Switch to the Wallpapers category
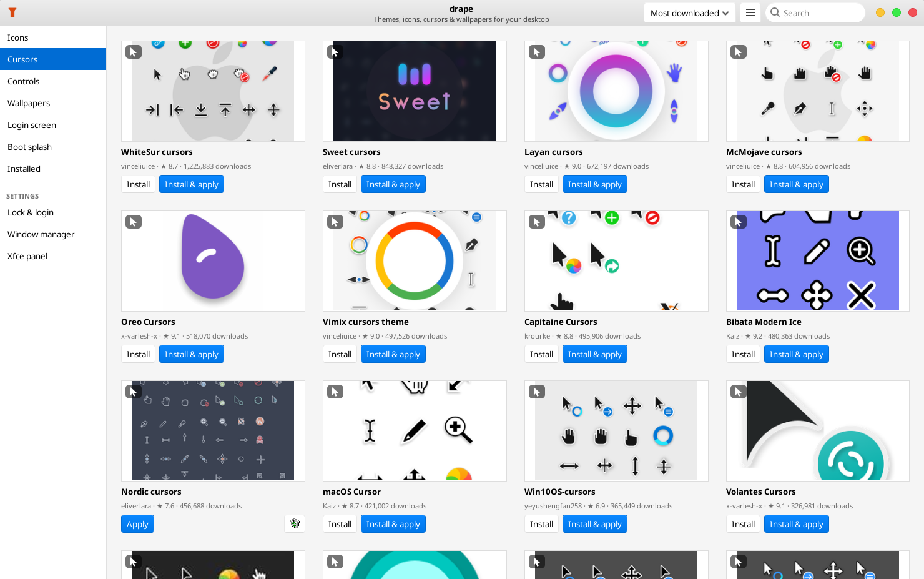This screenshot has height=579, width=924. [53, 103]
